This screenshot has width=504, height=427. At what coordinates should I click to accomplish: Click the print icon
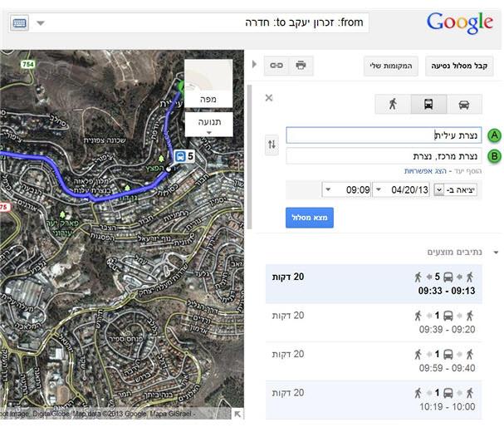point(301,66)
